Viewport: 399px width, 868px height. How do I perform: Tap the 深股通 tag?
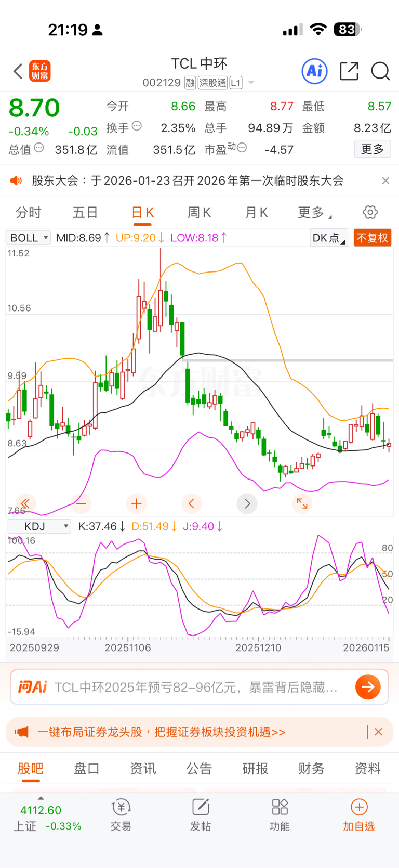point(213,83)
